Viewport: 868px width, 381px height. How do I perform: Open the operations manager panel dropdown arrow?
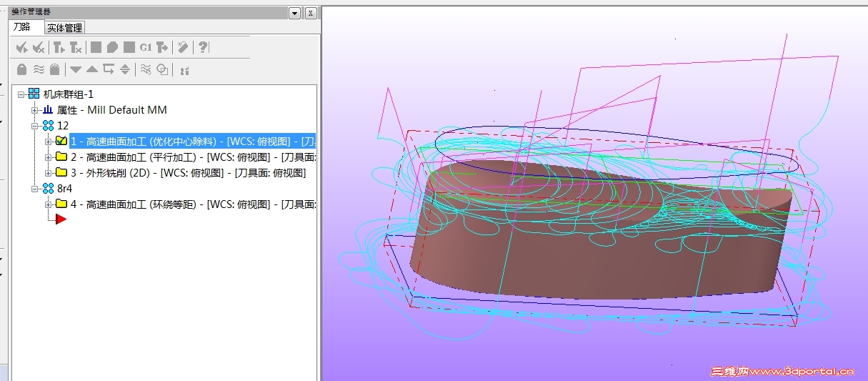tap(294, 13)
